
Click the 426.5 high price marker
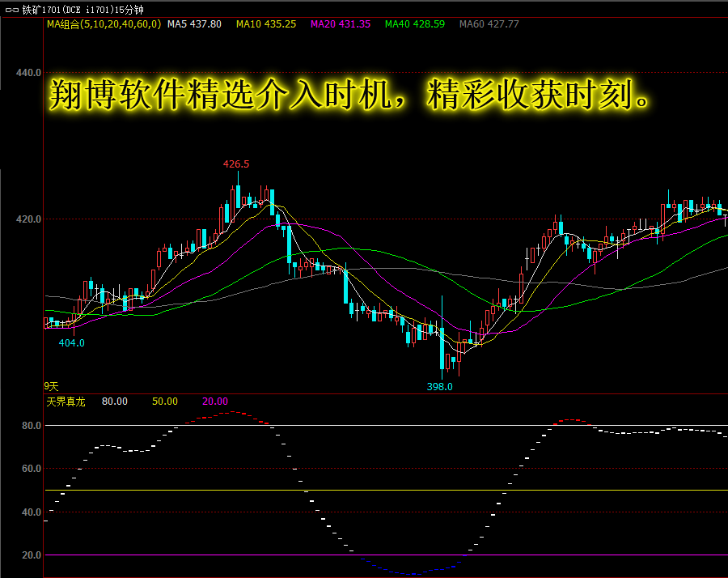pos(236,164)
